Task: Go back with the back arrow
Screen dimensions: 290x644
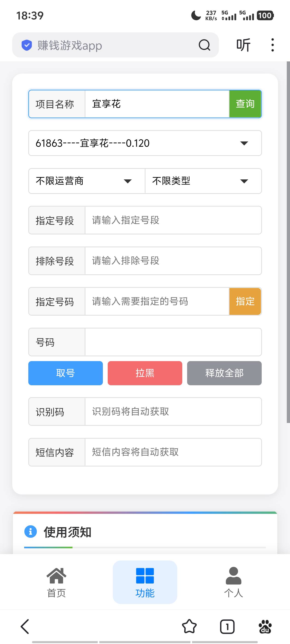Action: coord(25,627)
